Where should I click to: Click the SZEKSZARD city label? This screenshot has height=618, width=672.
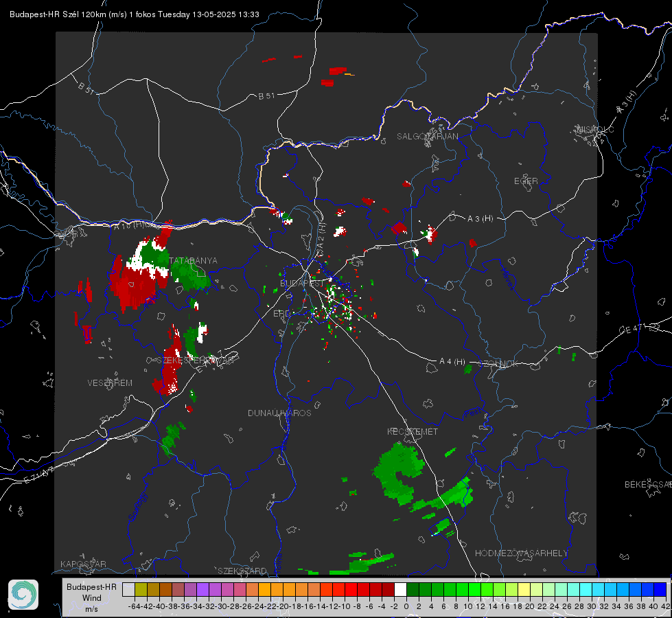coord(242,571)
